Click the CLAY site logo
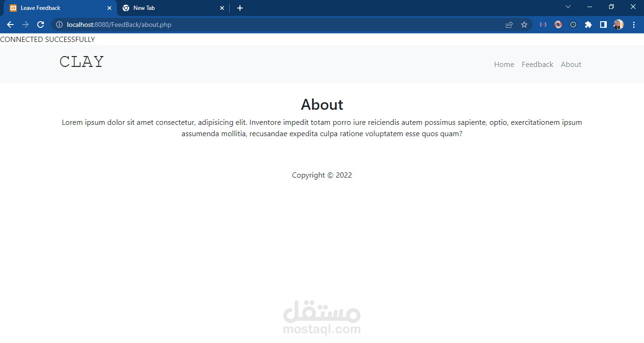644x343 pixels. 82,62
